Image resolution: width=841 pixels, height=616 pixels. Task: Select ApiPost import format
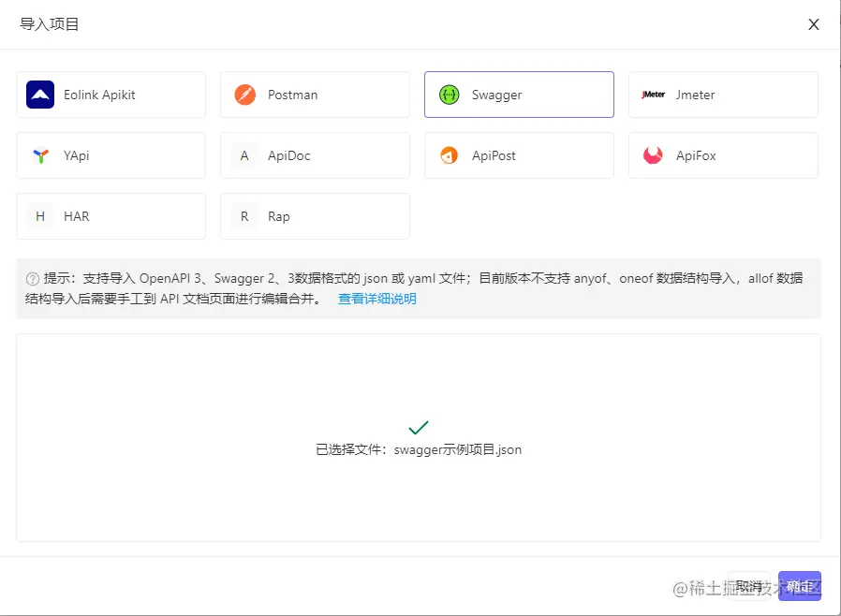[519, 155]
